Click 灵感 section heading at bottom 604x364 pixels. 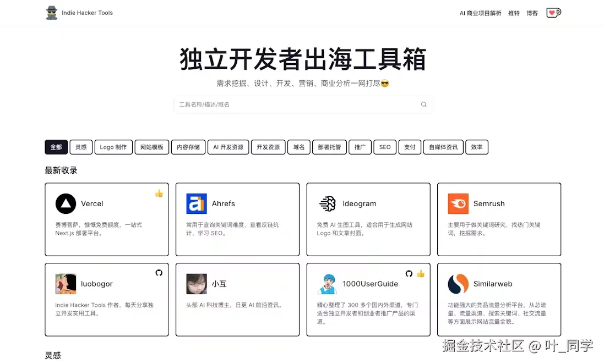(53, 355)
